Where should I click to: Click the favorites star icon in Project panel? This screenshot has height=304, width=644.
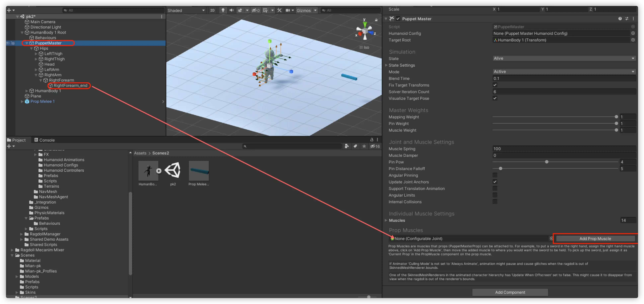(x=364, y=146)
